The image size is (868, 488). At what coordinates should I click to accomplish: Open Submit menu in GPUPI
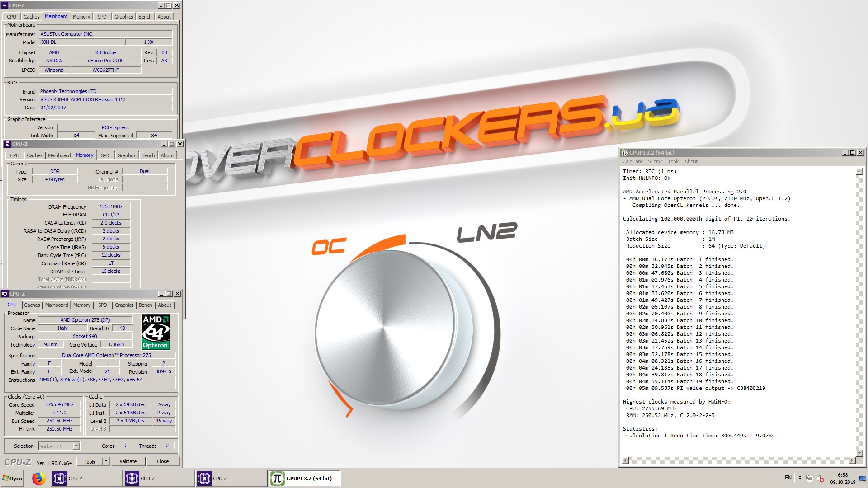pyautogui.click(x=655, y=161)
